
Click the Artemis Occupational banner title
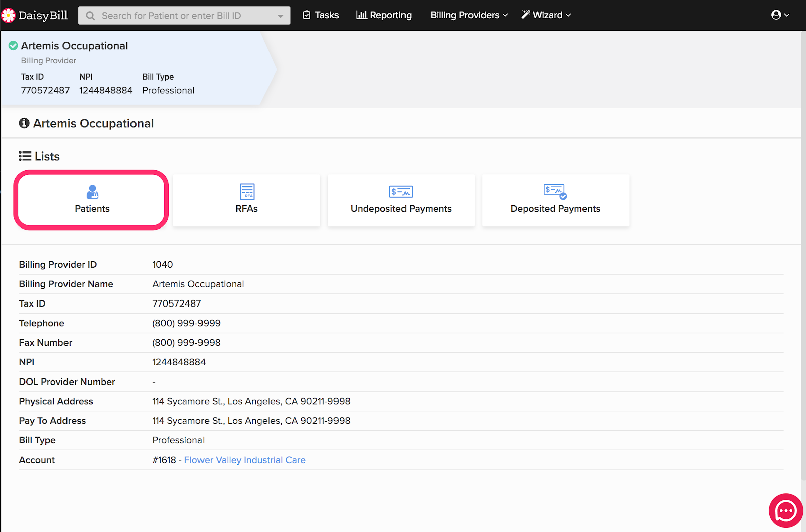click(75, 46)
